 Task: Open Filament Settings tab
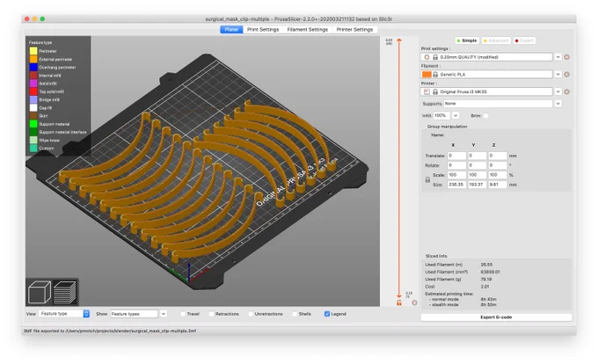click(x=308, y=29)
